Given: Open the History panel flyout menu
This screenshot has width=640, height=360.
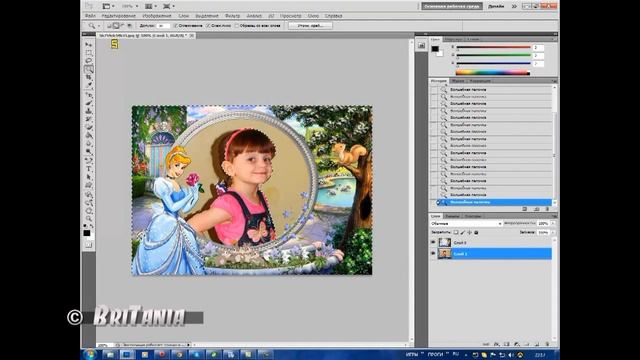Looking at the screenshot, I should point(554,81).
